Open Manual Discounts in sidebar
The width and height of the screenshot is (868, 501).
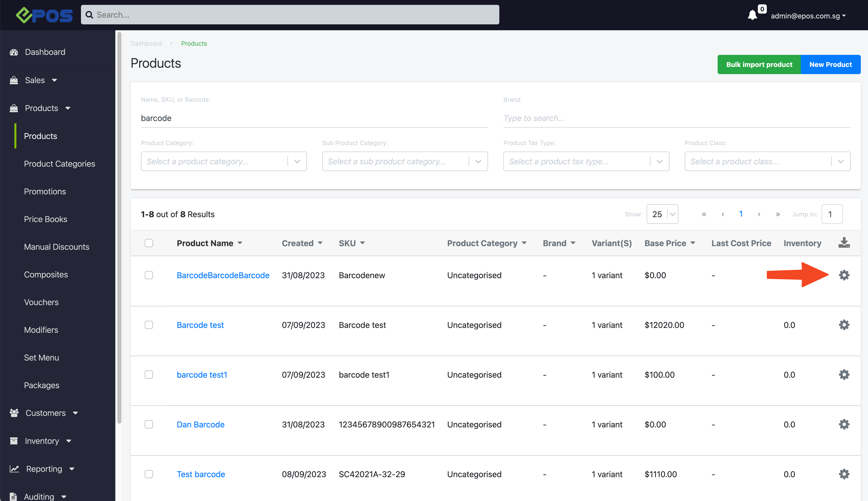tap(57, 247)
